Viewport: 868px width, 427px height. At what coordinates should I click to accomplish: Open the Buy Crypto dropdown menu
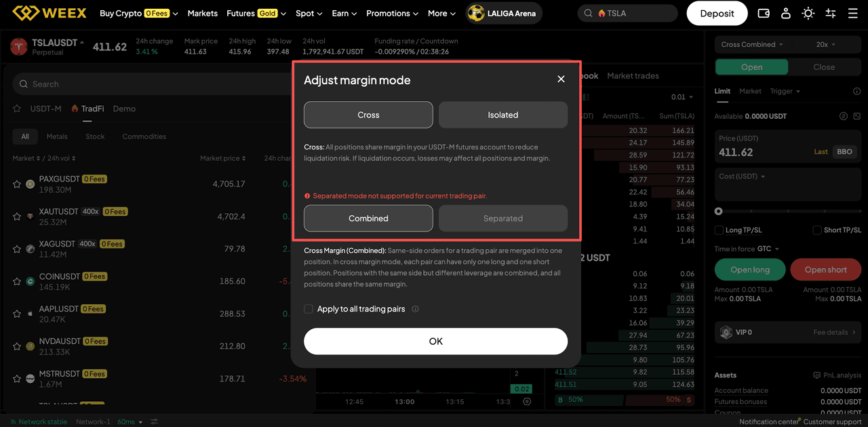pyautogui.click(x=138, y=13)
